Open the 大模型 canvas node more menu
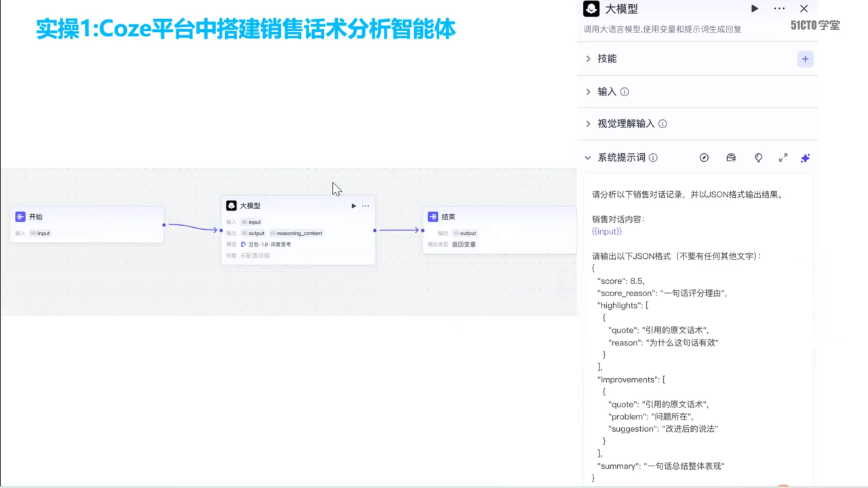 click(x=366, y=205)
